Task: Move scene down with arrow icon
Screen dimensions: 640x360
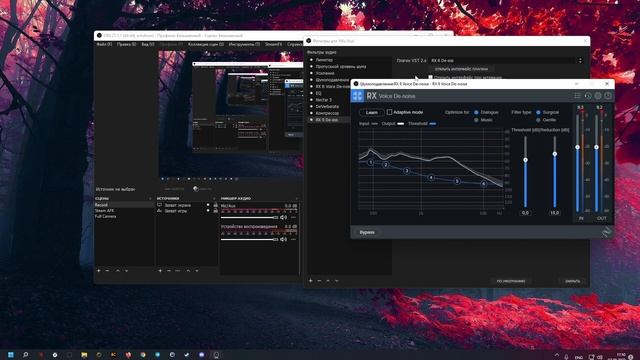Action: pyautogui.click(x=127, y=271)
